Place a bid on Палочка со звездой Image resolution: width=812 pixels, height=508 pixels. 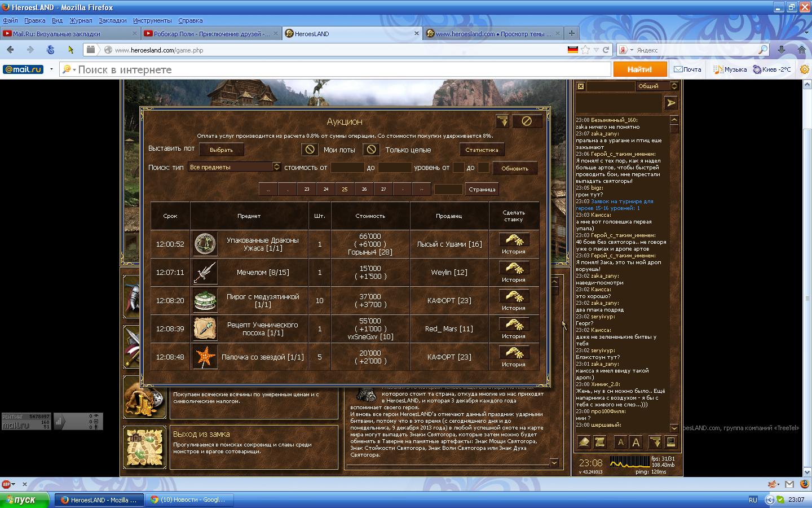click(514, 353)
